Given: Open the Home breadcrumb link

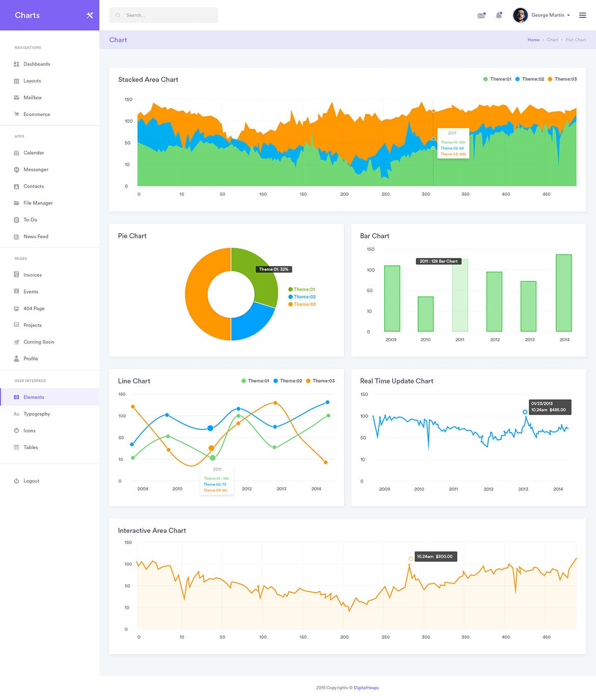Looking at the screenshot, I should click(x=533, y=40).
